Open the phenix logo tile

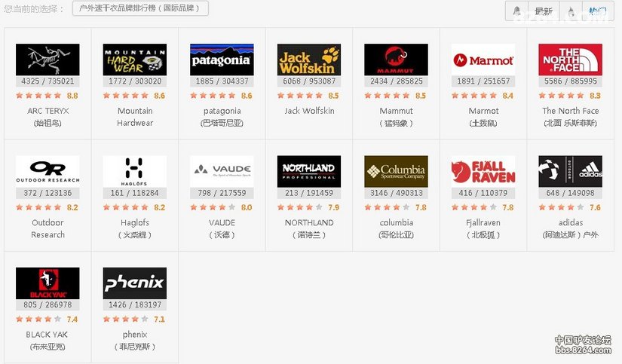pyautogui.click(x=135, y=283)
